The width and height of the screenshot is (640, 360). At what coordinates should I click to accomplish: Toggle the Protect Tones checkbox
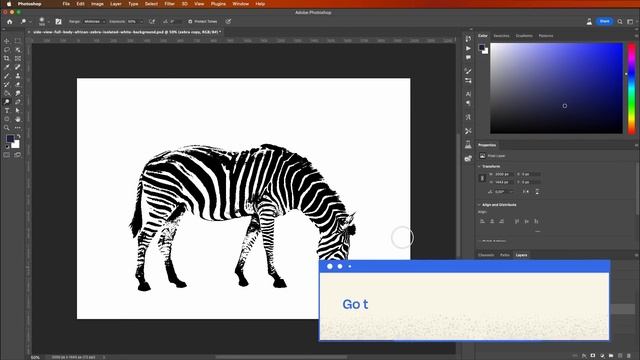[x=190, y=21]
